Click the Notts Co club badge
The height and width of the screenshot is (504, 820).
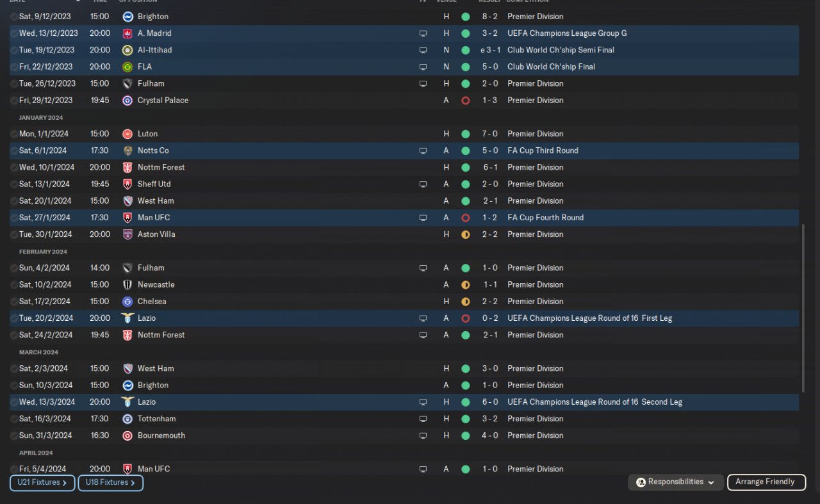[x=127, y=150]
